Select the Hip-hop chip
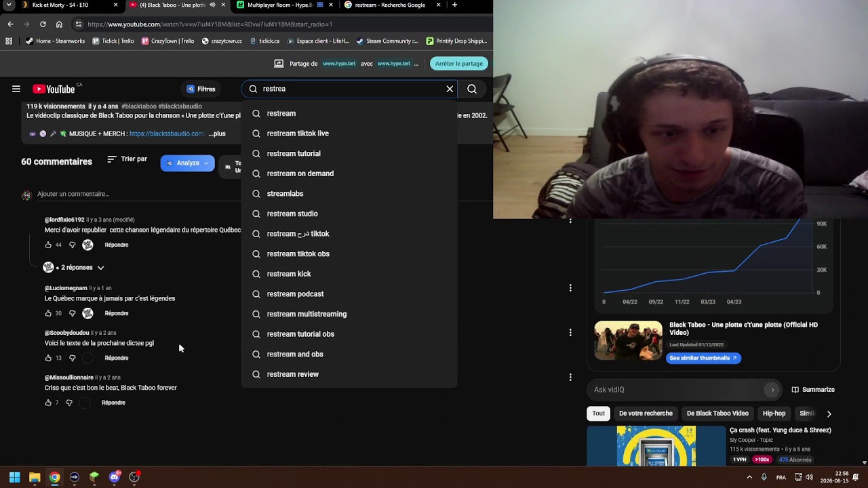This screenshot has height=488, width=868. 774,413
